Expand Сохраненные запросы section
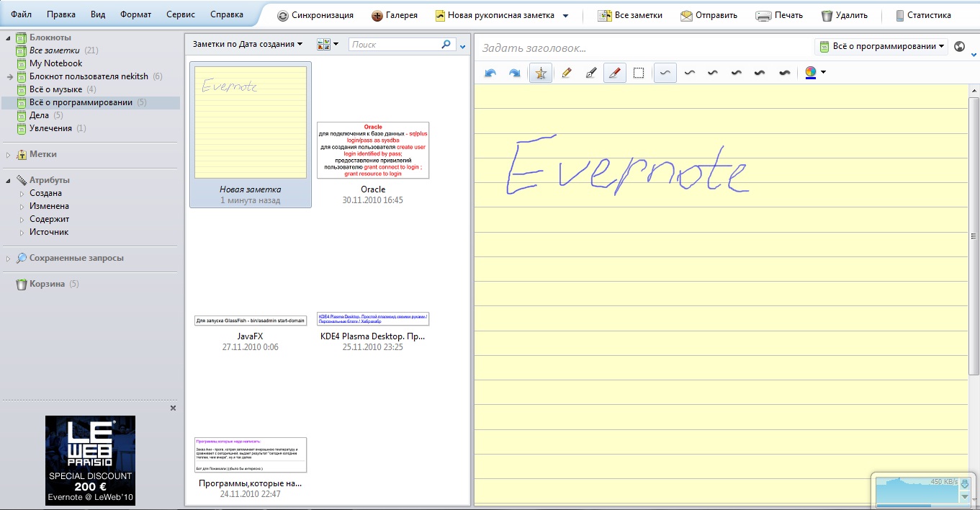Viewport: 980px width, 510px height. pyautogui.click(x=8, y=258)
